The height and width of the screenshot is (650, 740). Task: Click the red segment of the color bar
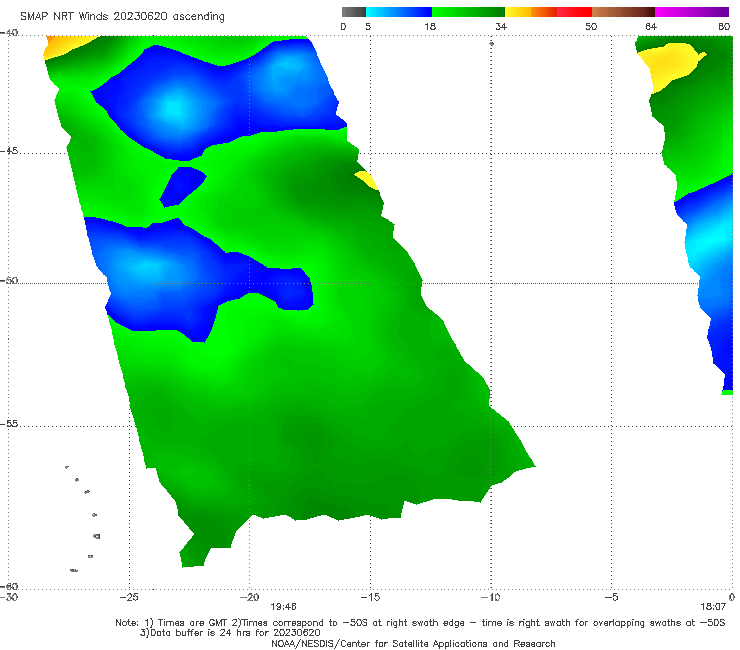coord(574,12)
